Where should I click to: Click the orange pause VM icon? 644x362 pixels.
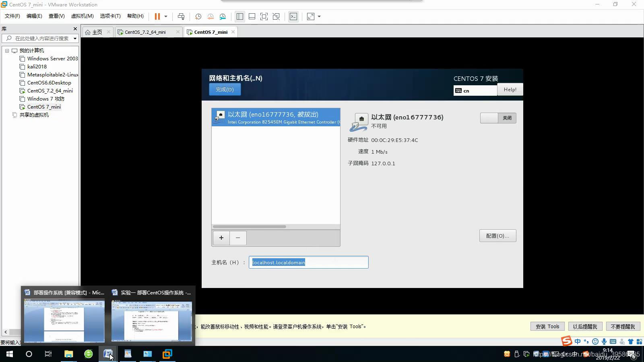click(157, 16)
